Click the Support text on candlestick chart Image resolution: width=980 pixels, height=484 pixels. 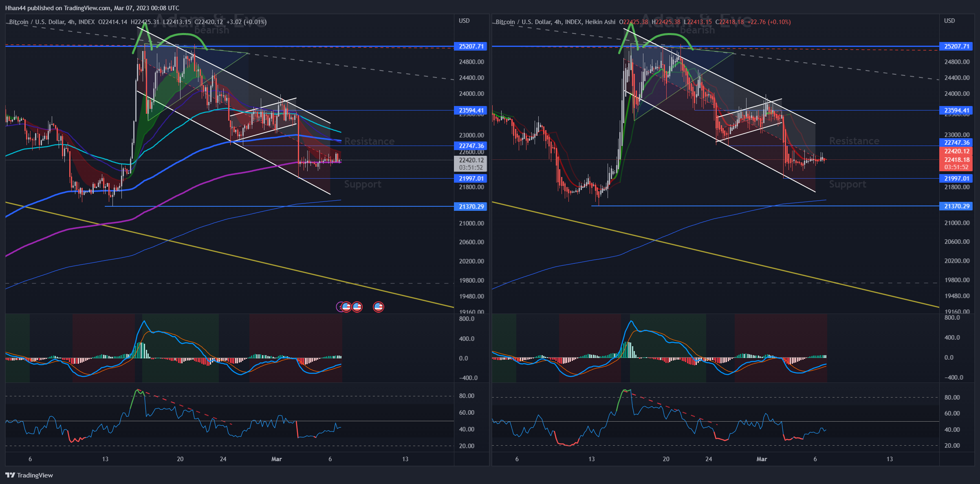tap(363, 184)
